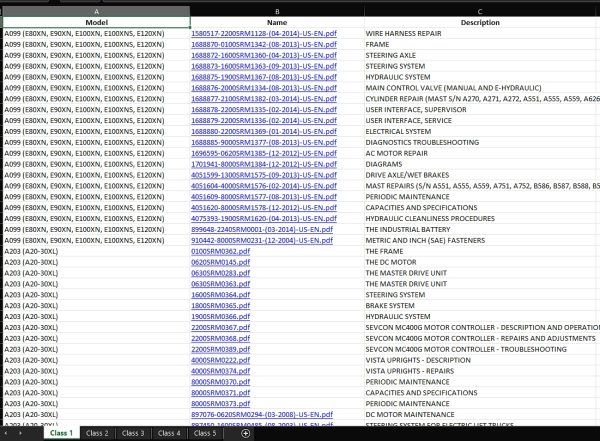600x441 pixels.
Task: Open the Class 5 sheet tab
Action: [205, 433]
